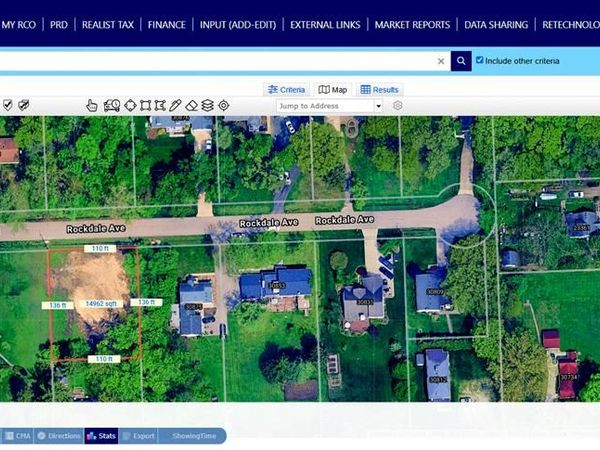Click house marker 30853 on map
Screen dimensions: 600x450
277,285
